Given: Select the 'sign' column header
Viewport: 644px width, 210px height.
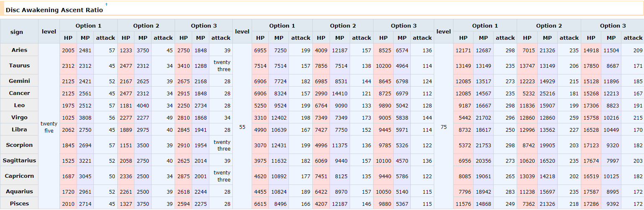Looking at the screenshot, I should point(19,32).
